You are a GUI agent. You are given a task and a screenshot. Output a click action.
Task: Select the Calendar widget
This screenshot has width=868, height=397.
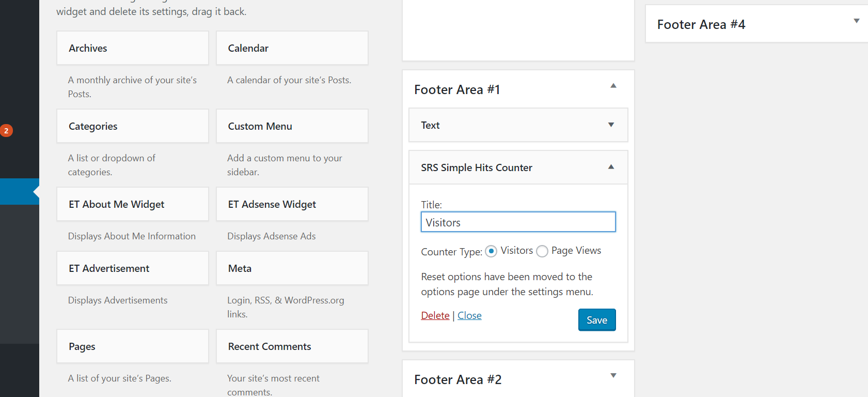[292, 48]
